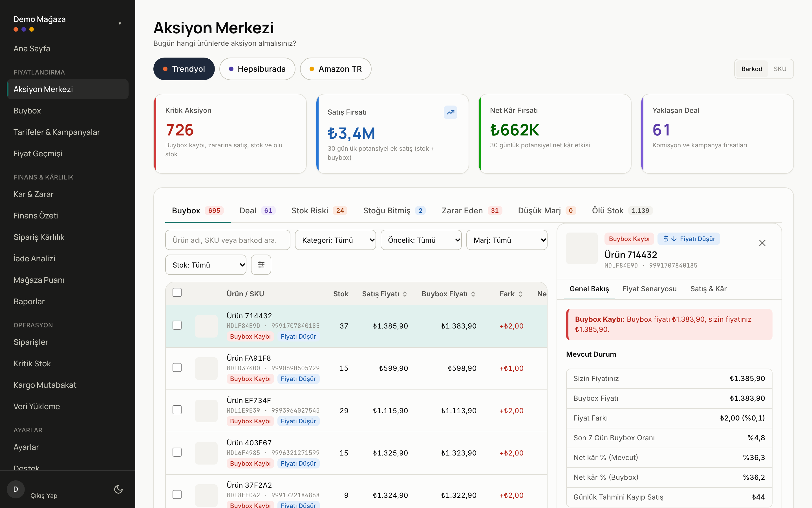Image resolution: width=812 pixels, height=508 pixels.
Task: Click the Satış Fiyatı sort arrows
Action: (405, 294)
